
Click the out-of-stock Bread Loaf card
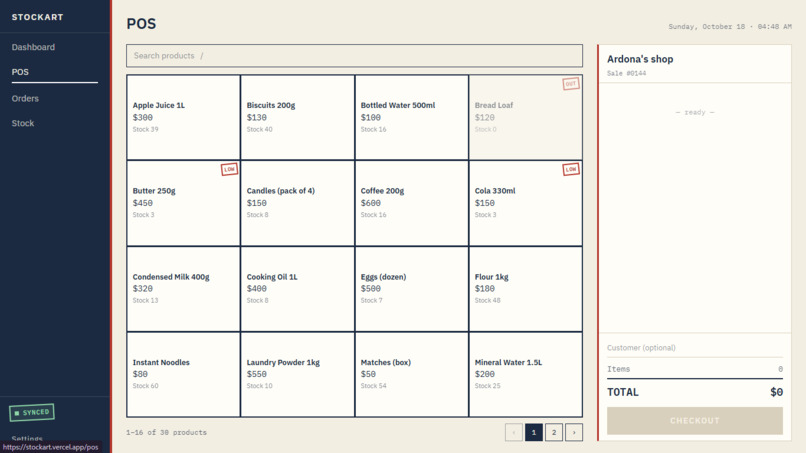(x=525, y=117)
